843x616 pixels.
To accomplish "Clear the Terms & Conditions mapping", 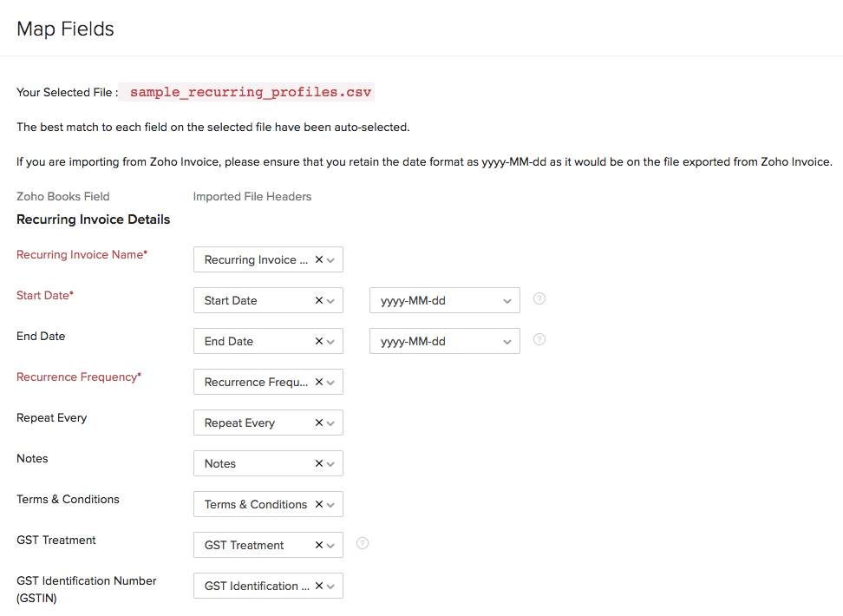I will tap(318, 504).
